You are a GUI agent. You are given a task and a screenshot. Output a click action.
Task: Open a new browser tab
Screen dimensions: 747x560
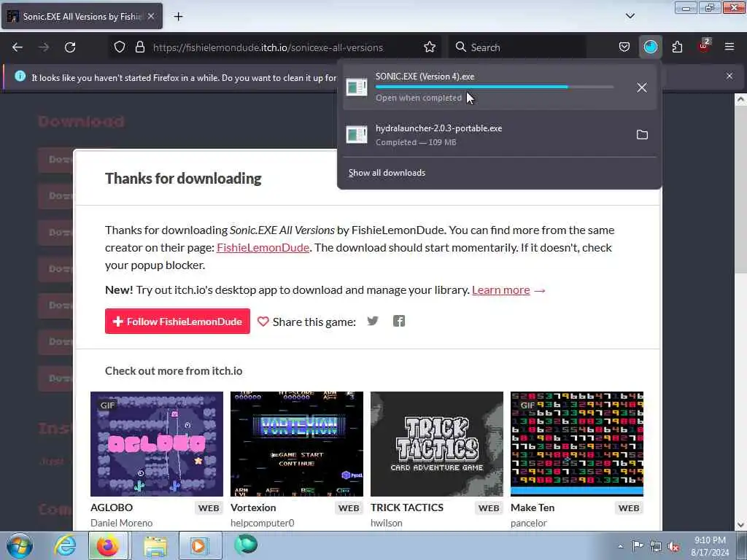pyautogui.click(x=178, y=17)
